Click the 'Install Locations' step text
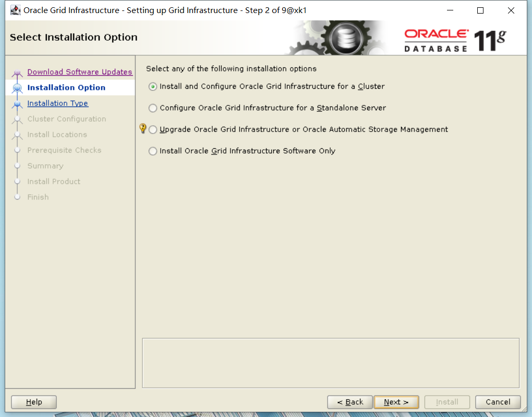 (57, 135)
